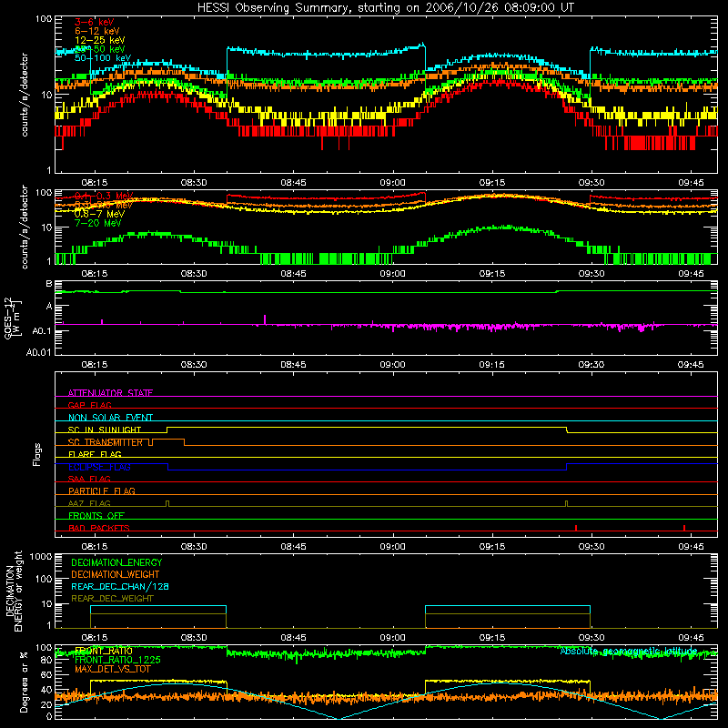Click the AAZ_FLAG label
The image size is (728, 728).
click(89, 503)
